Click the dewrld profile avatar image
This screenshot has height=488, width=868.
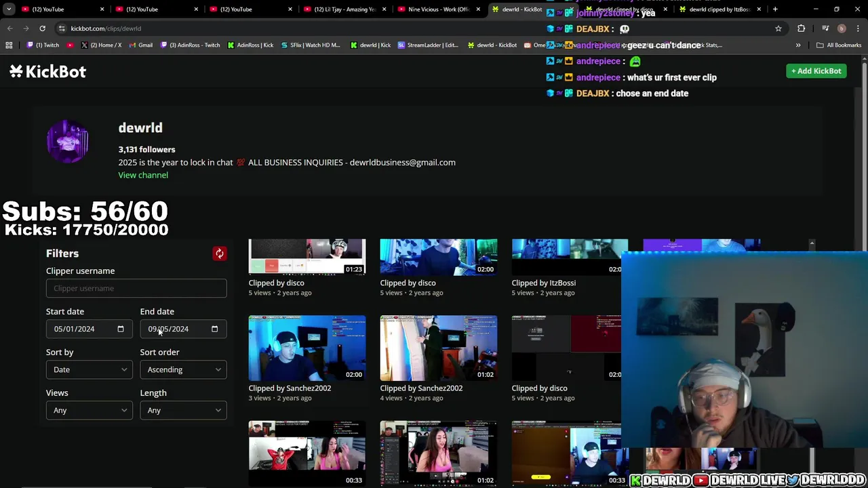point(67,141)
